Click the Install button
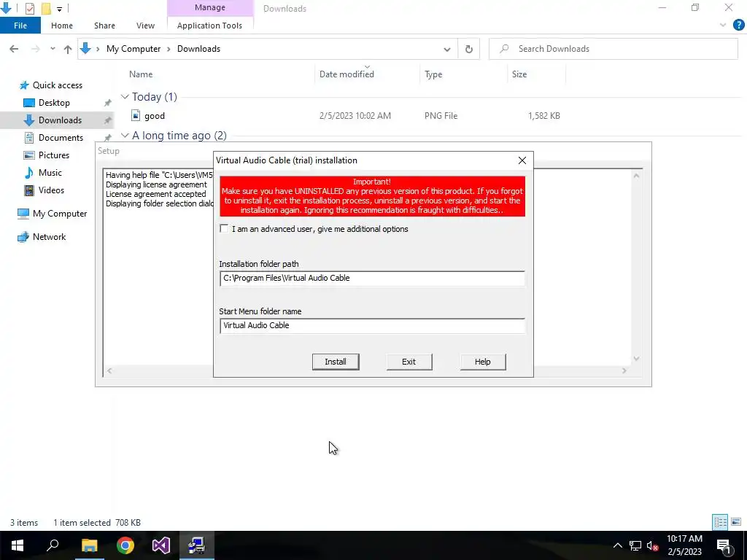 pos(336,362)
